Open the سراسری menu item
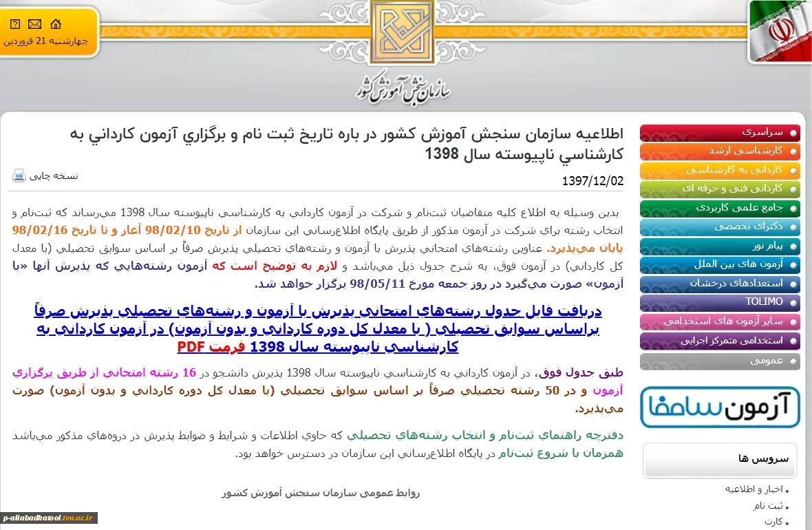Image resolution: width=812 pixels, height=530 pixels. (x=720, y=133)
